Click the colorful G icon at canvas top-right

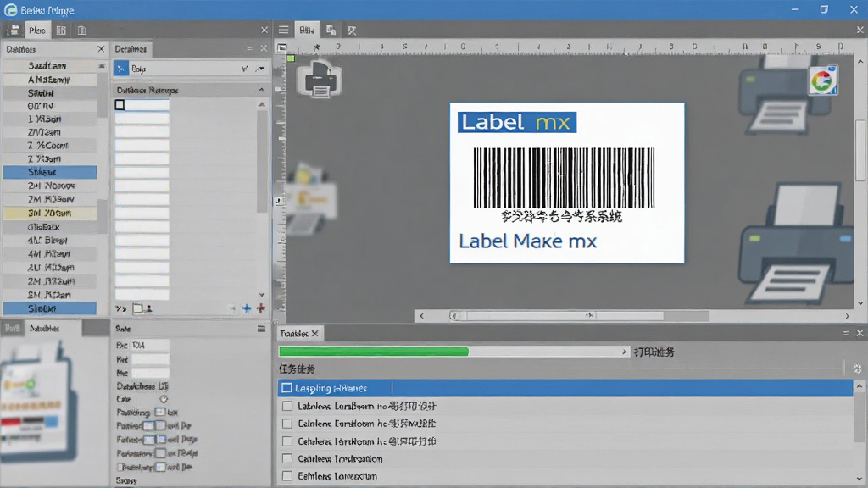(822, 80)
